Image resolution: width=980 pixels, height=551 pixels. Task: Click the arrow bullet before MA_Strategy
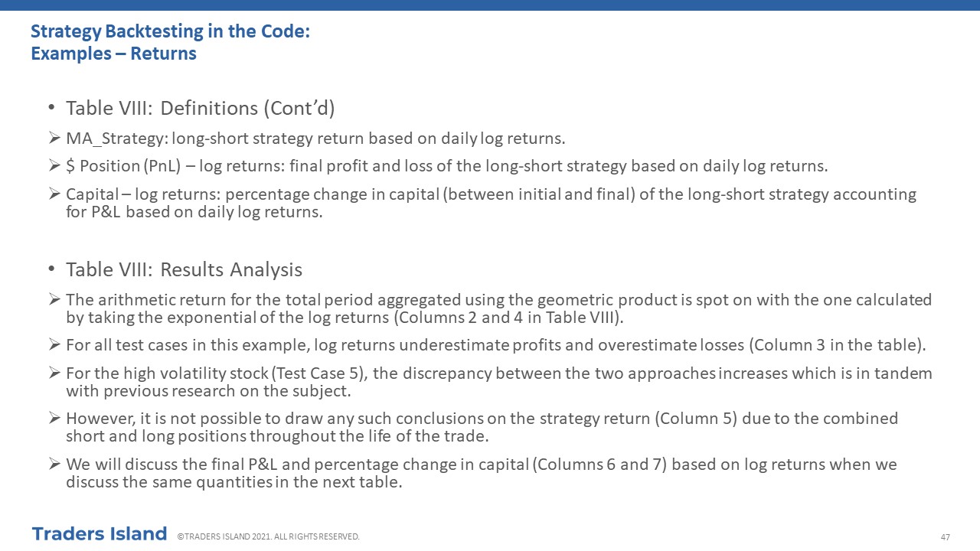54,139
